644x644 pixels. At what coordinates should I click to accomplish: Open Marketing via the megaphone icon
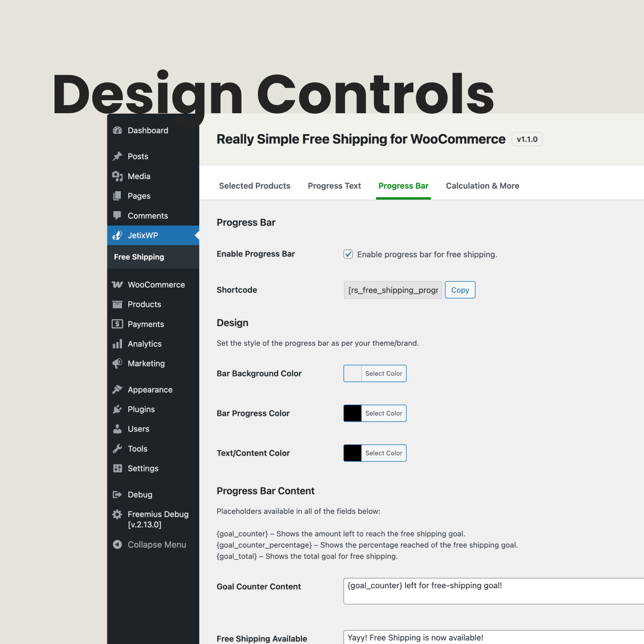117,364
